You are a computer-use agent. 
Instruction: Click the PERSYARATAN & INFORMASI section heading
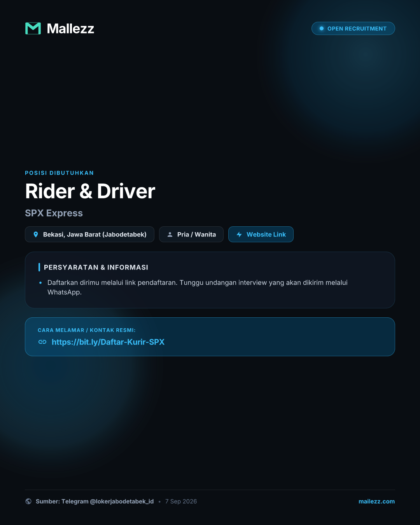pos(96,267)
